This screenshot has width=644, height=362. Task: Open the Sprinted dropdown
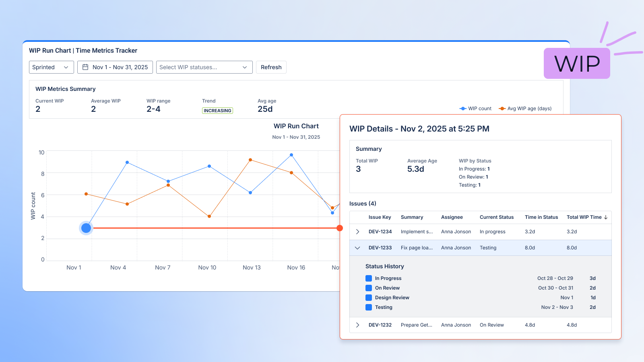pos(52,67)
